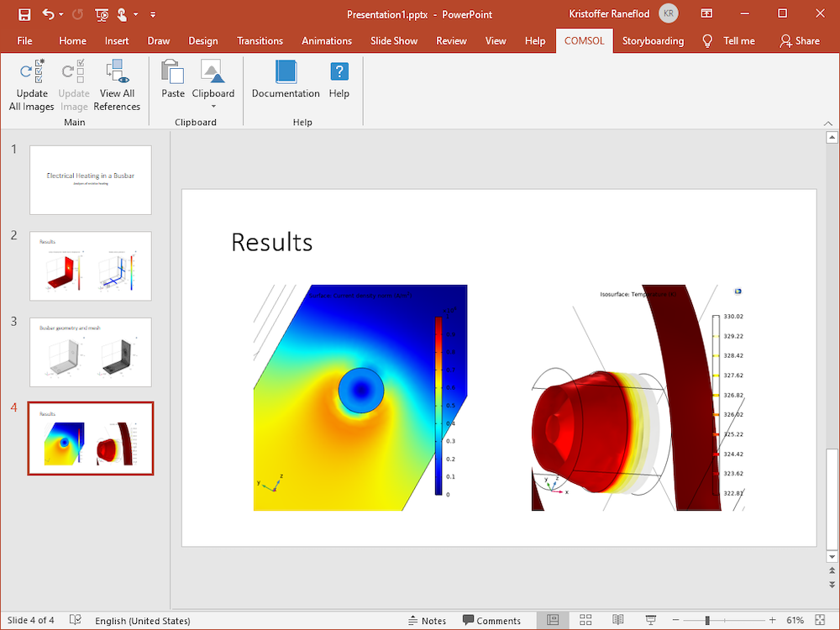The height and width of the screenshot is (630, 840).
Task: Start slide show from beginning icon
Action: (102, 14)
